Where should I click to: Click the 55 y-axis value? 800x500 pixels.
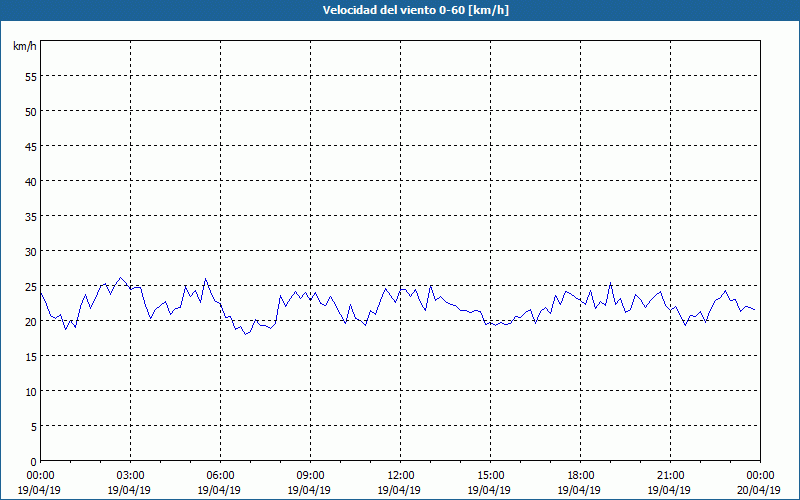[31, 77]
